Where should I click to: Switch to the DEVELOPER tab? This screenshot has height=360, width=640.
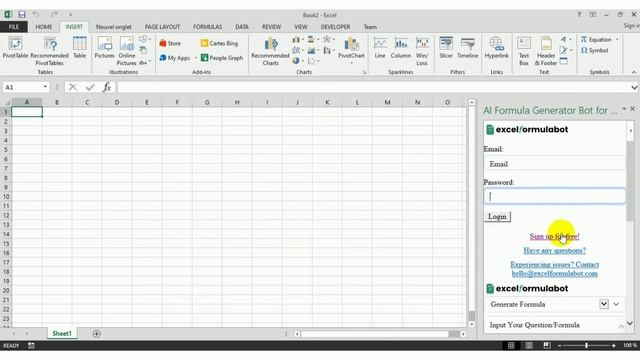(335, 27)
